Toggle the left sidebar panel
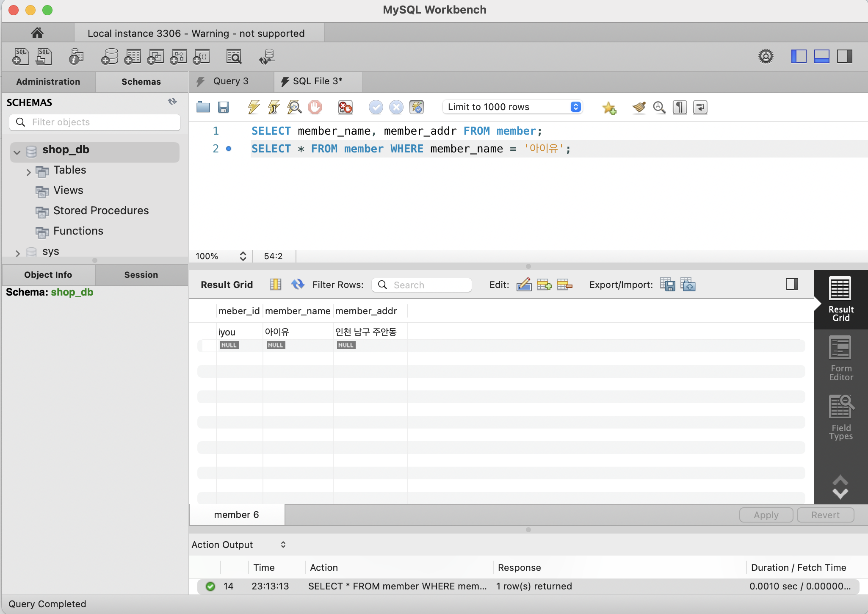The height and width of the screenshot is (614, 868). 799,56
